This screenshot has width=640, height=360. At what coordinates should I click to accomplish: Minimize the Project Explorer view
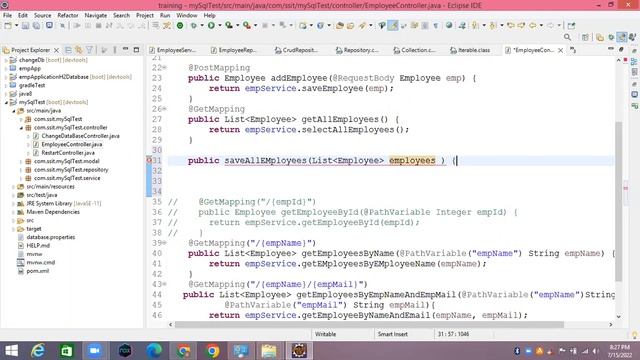(126, 49)
